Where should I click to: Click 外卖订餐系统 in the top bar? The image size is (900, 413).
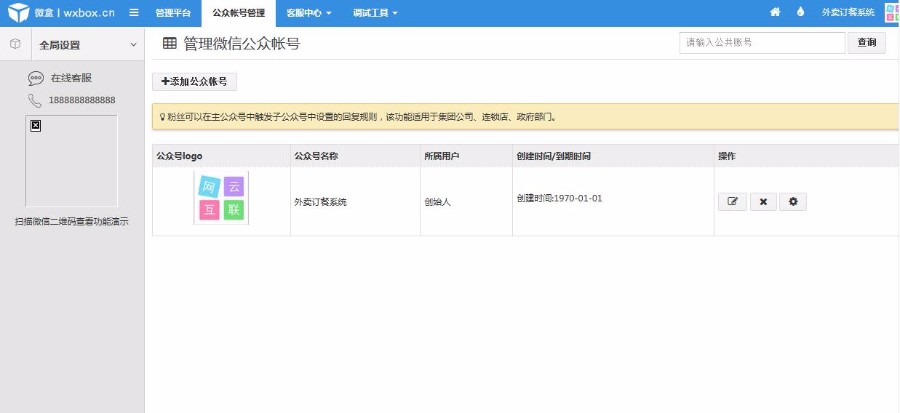(848, 13)
